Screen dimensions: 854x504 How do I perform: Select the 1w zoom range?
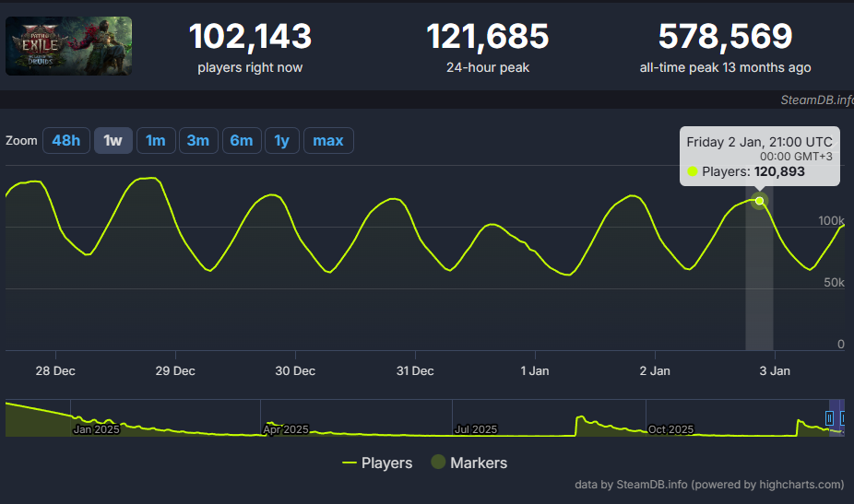tap(113, 140)
